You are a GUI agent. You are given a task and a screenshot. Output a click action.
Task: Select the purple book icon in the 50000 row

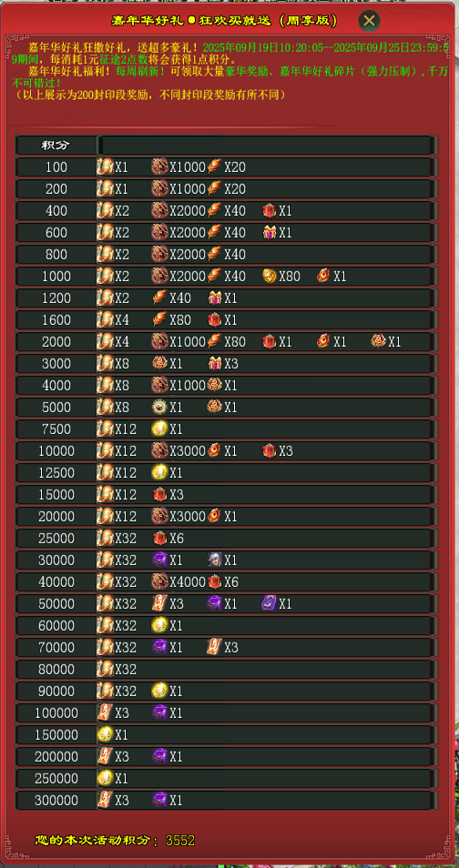click(x=270, y=603)
